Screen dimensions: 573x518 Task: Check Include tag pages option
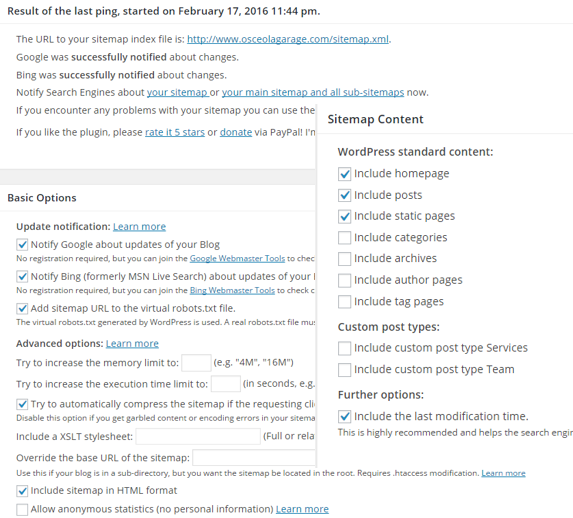tap(345, 302)
